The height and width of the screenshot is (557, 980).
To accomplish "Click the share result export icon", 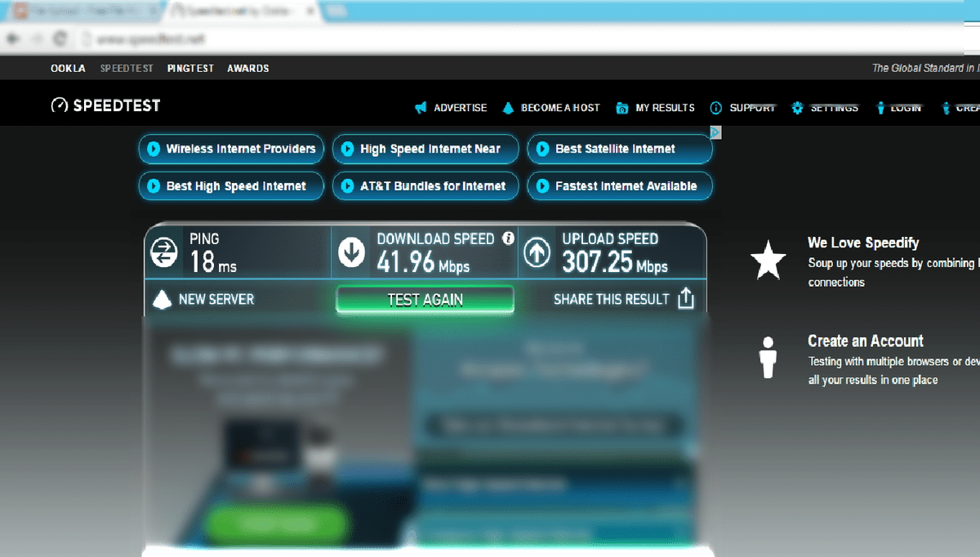I will (x=686, y=298).
